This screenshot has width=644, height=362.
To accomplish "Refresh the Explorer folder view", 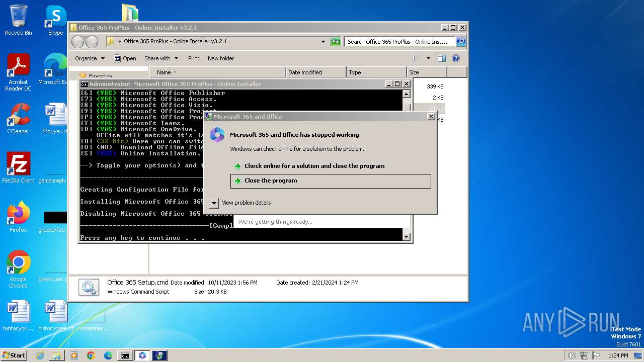I will [336, 42].
